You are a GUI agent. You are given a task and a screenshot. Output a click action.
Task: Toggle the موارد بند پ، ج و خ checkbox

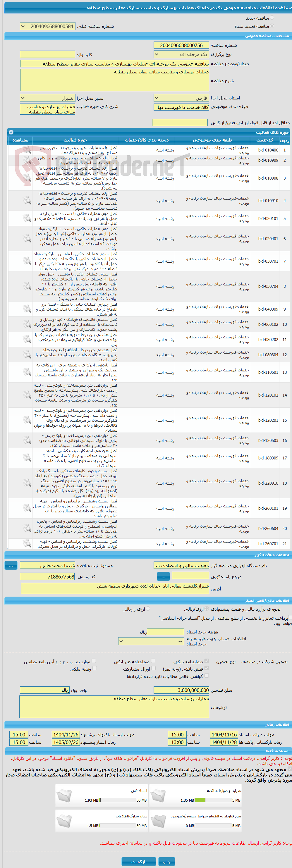(94, 661)
